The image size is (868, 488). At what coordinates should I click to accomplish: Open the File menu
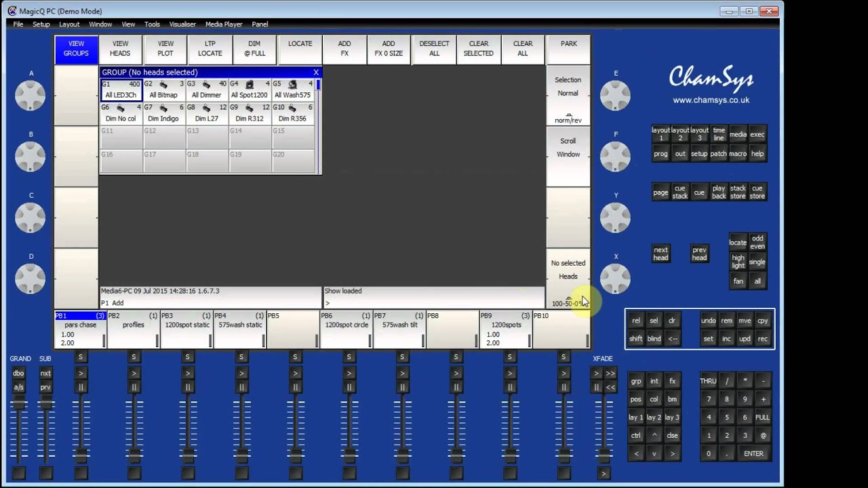point(18,24)
